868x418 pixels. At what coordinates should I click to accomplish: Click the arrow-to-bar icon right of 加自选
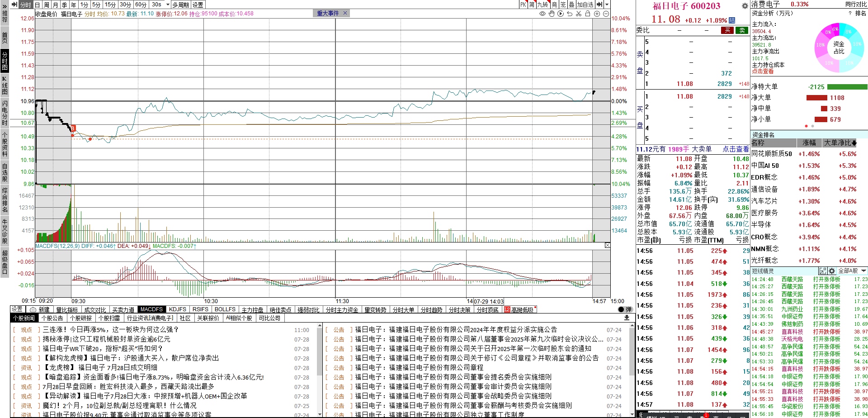coord(599,5)
